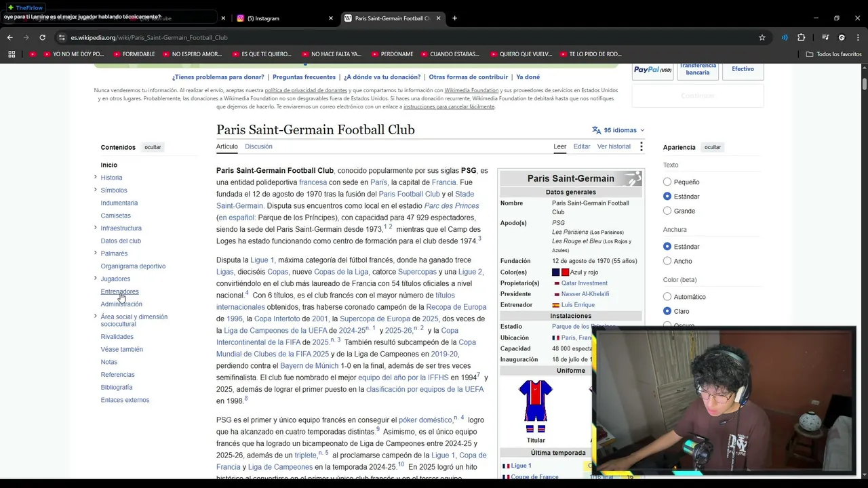Click the red color swatch in Color(es)
868x488 pixels.
(x=565, y=272)
